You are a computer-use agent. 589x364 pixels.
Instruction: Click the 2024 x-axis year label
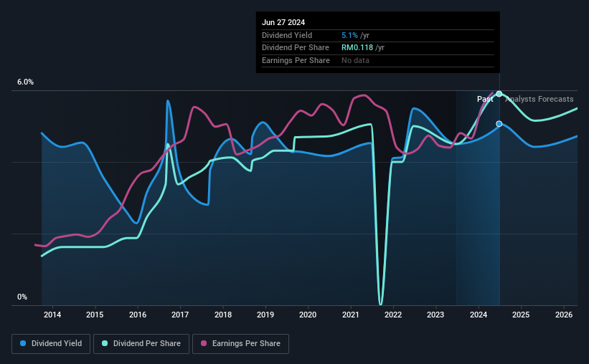(479, 315)
